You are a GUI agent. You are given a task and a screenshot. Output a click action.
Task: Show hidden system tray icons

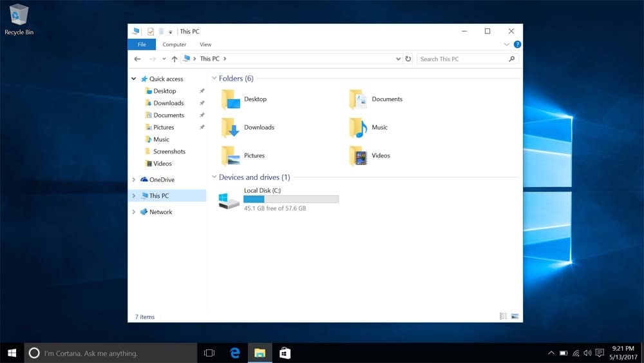pos(551,353)
